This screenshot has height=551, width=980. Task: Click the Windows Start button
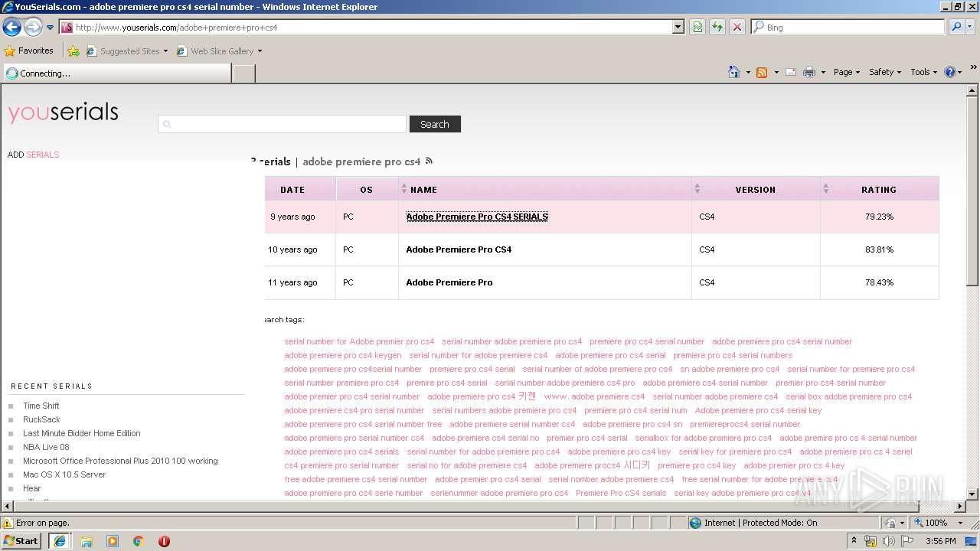pyautogui.click(x=21, y=540)
